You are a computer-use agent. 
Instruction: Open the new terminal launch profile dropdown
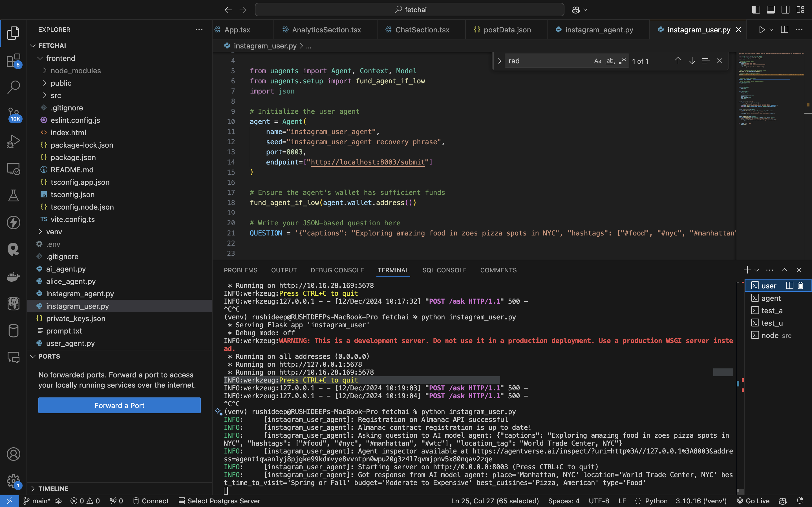coord(757,270)
